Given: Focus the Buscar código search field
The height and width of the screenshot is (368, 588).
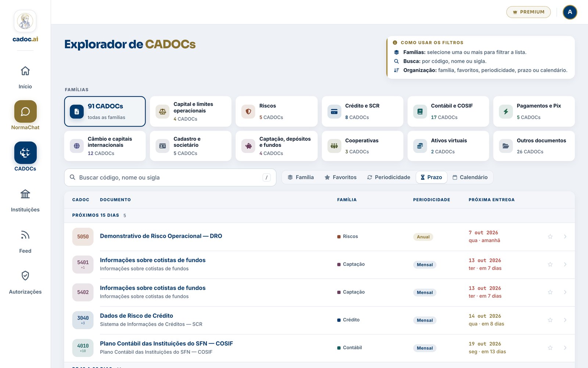Looking at the screenshot, I should point(170,177).
